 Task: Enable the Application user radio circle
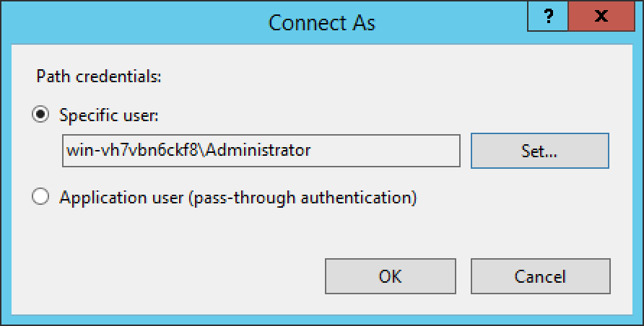click(x=40, y=197)
